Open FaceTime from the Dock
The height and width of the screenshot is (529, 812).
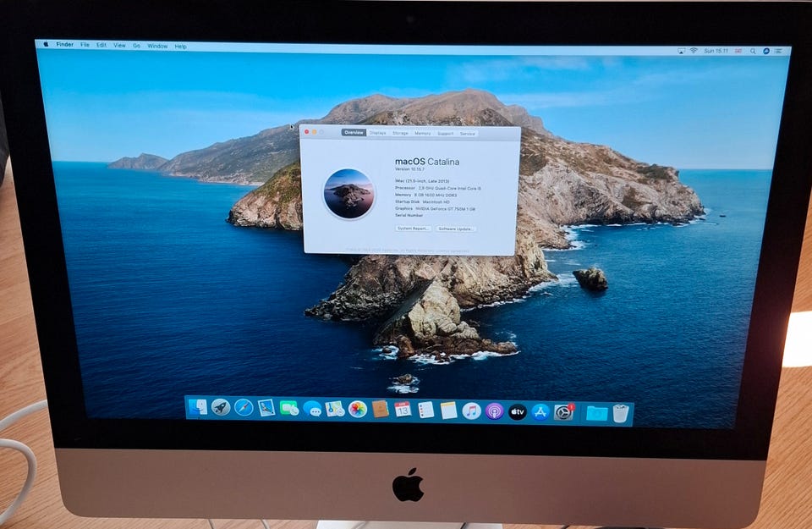[x=289, y=409]
